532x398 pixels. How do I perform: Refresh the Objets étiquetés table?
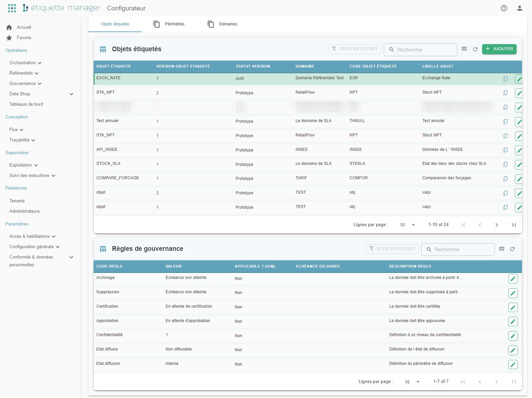(475, 49)
